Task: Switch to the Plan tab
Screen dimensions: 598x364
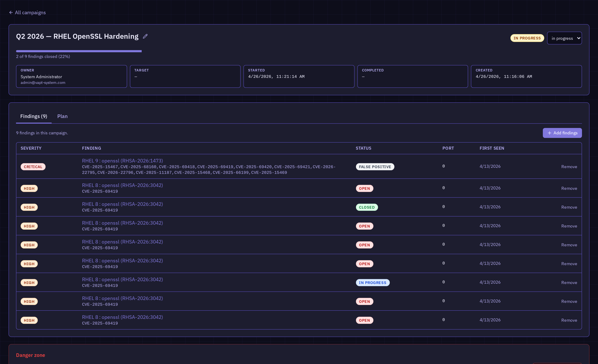Action: (62, 116)
